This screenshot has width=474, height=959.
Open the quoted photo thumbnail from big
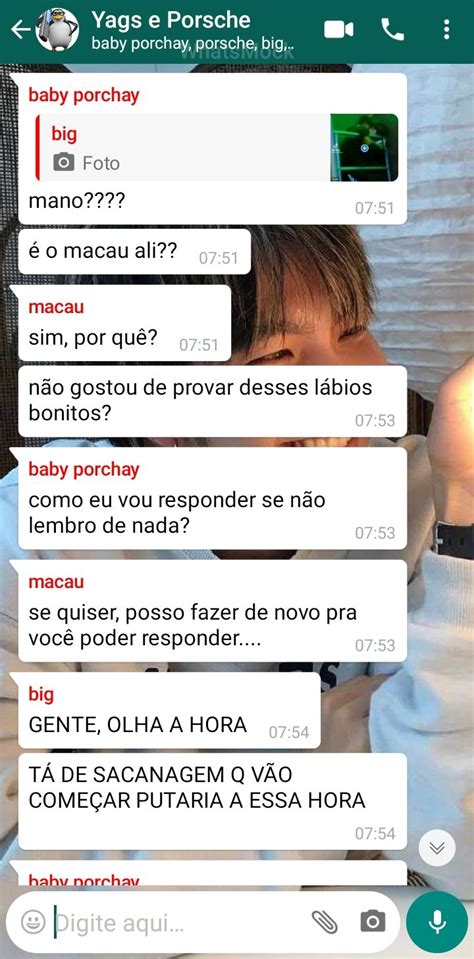(x=365, y=147)
